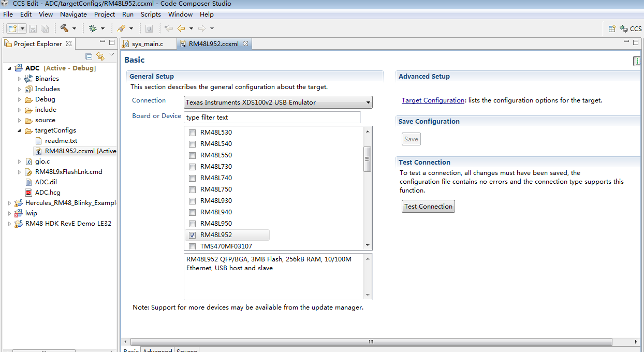Viewport: 644px width, 352px height.
Task: Click the New project wizard icon
Action: [x=12, y=28]
